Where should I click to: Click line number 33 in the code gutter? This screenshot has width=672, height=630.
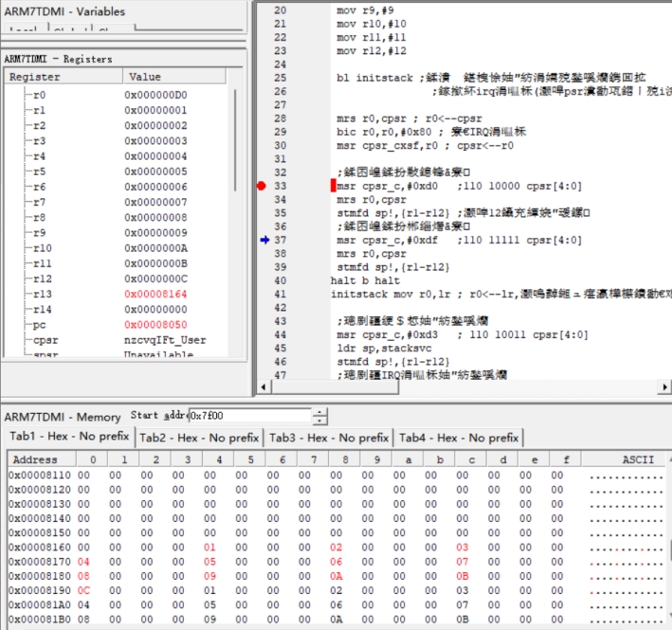[281, 186]
